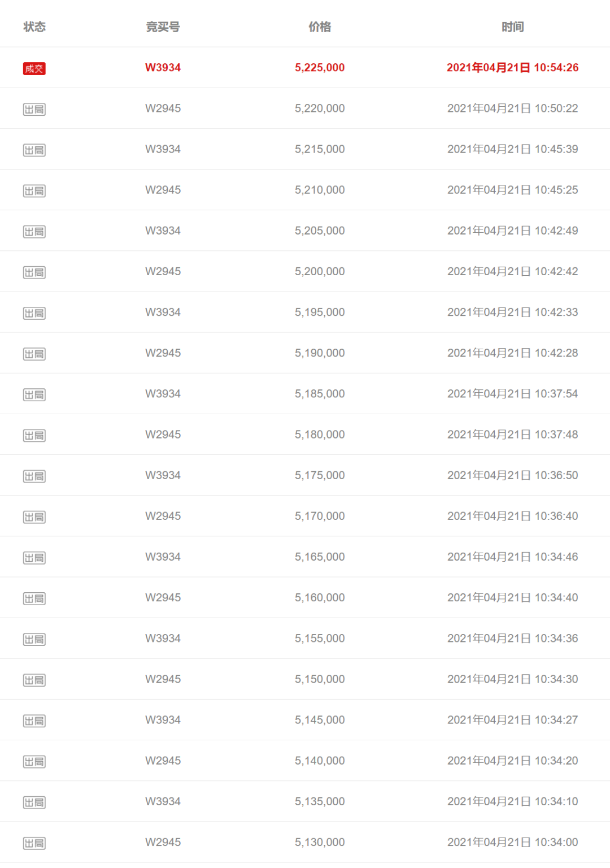Click the price 5,150,000
The width and height of the screenshot is (610, 868).
pyautogui.click(x=320, y=679)
